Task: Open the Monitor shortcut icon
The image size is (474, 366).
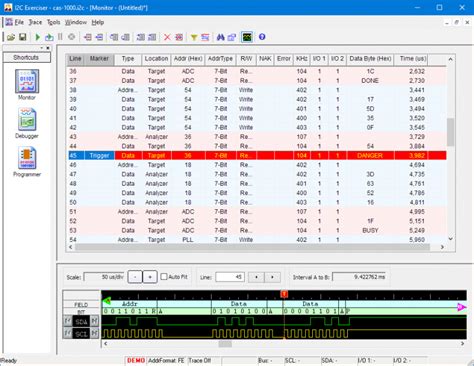Action: point(27,81)
